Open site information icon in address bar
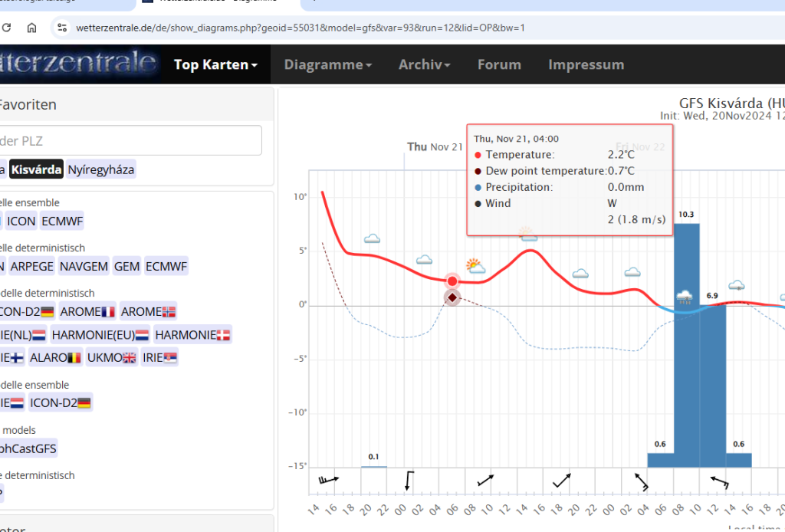785x532 pixels. 61,28
